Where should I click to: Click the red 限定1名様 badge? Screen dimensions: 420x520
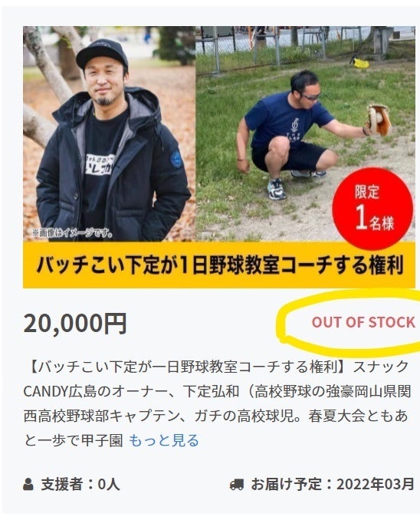[372, 209]
